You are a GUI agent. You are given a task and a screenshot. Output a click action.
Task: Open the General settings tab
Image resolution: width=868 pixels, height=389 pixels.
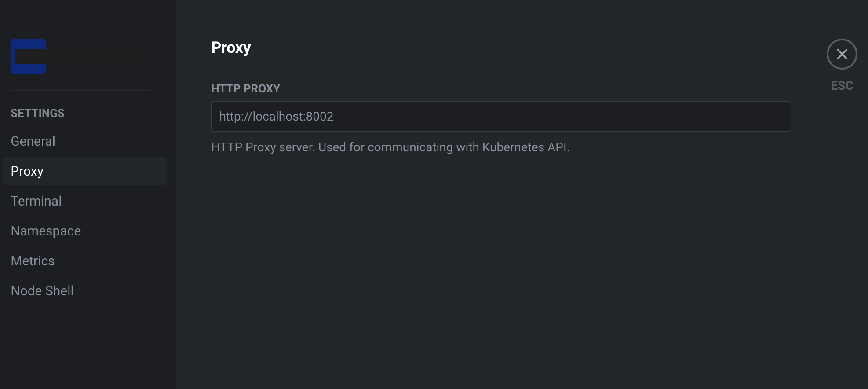(33, 141)
